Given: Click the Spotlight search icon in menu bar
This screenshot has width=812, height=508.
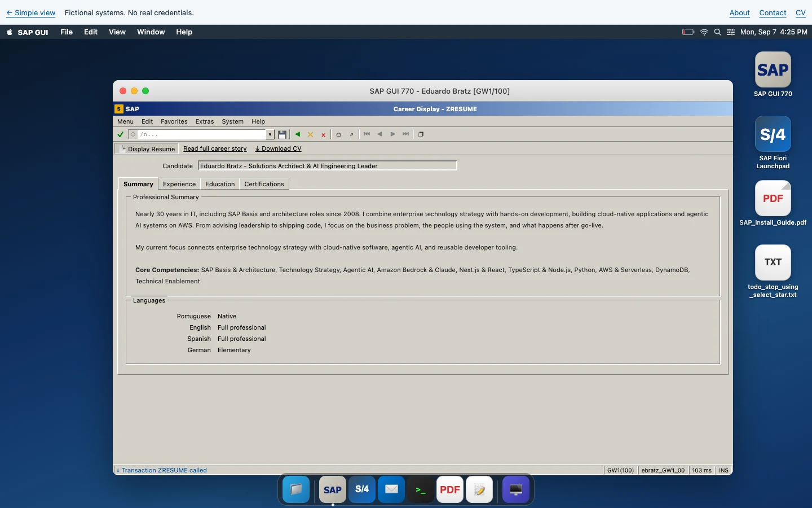Looking at the screenshot, I should pos(717,32).
